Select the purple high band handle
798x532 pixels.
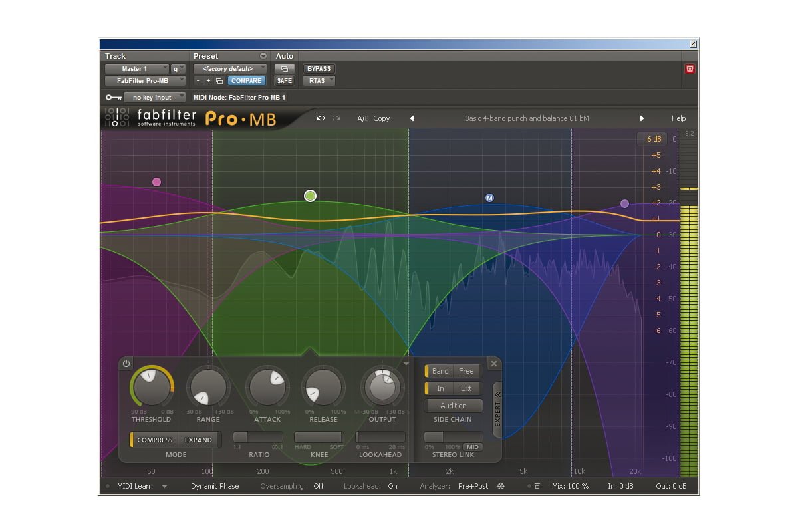coord(624,203)
